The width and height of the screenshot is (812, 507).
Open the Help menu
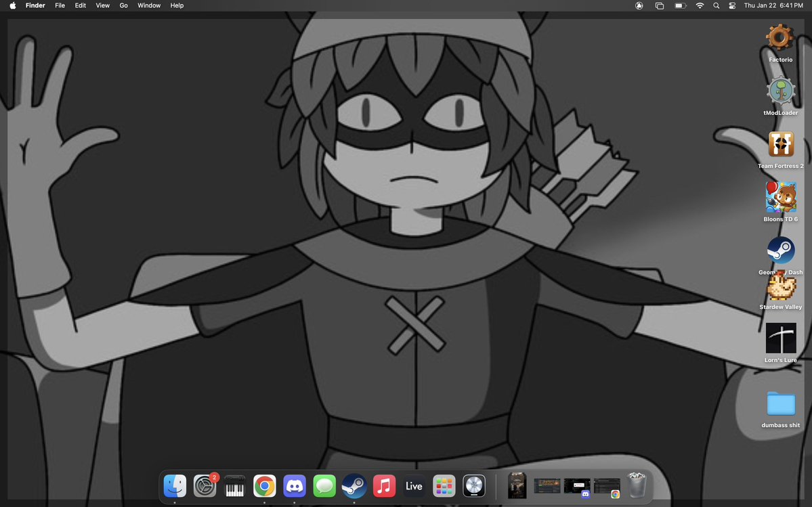coord(177,5)
